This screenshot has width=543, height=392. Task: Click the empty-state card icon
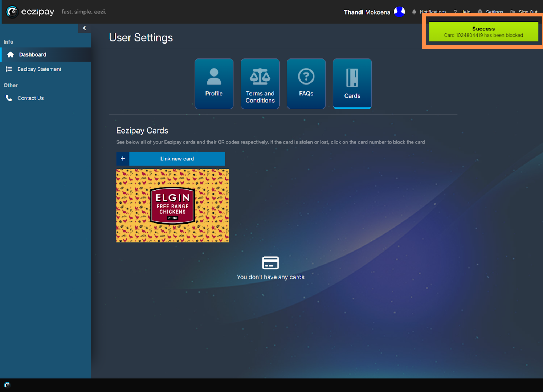(x=270, y=263)
